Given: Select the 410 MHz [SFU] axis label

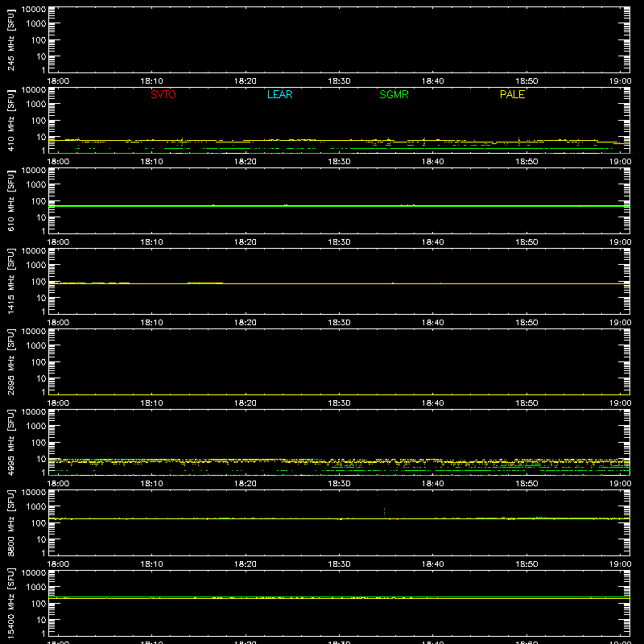Looking at the screenshot, I should 10,120.
